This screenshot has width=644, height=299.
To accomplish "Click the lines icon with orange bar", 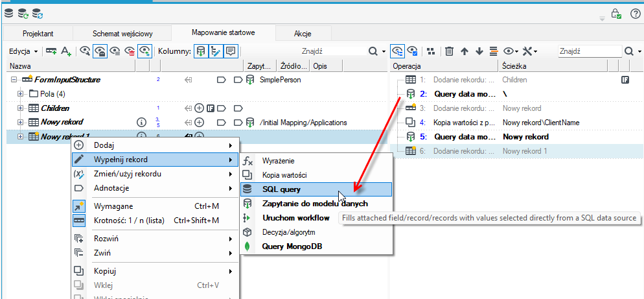I will tap(494, 51).
